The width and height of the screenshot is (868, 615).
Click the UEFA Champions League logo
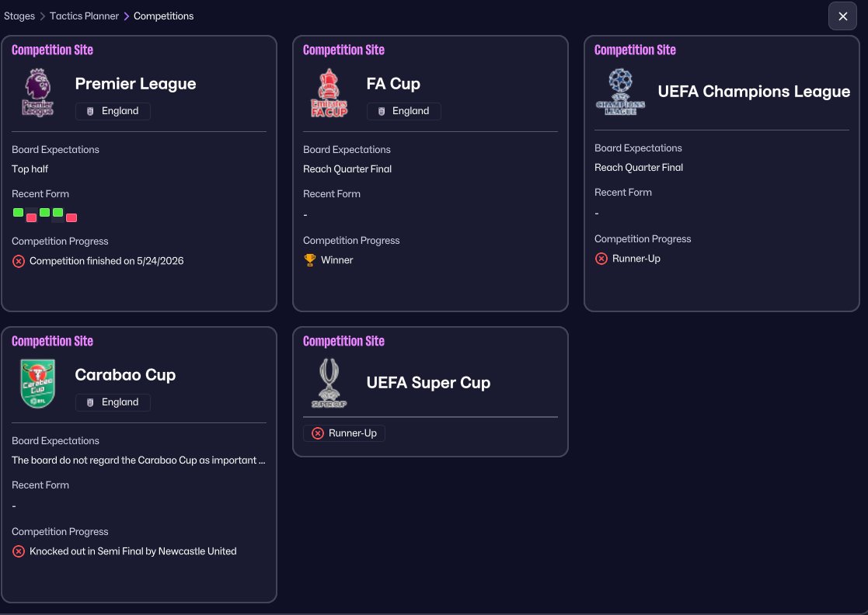[x=620, y=92]
